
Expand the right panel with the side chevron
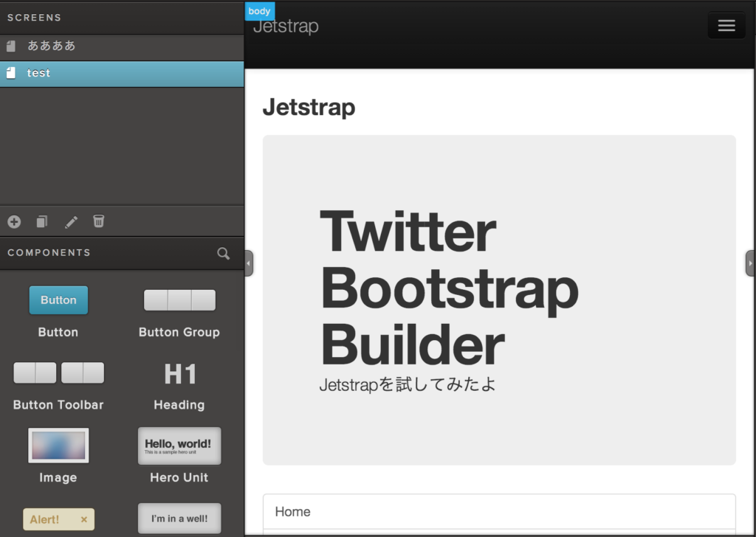click(x=750, y=263)
